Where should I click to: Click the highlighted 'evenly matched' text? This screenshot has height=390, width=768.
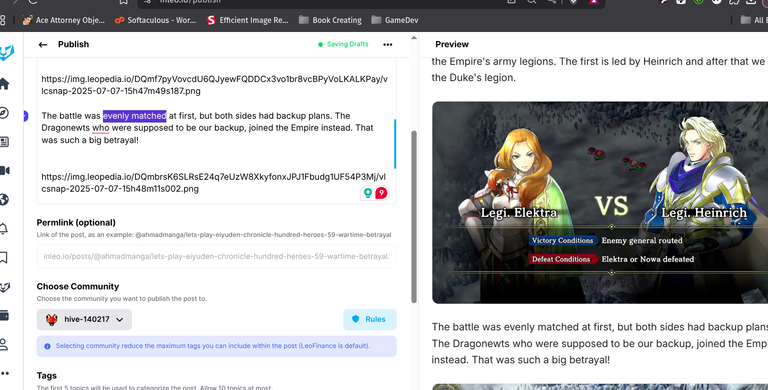(x=134, y=116)
